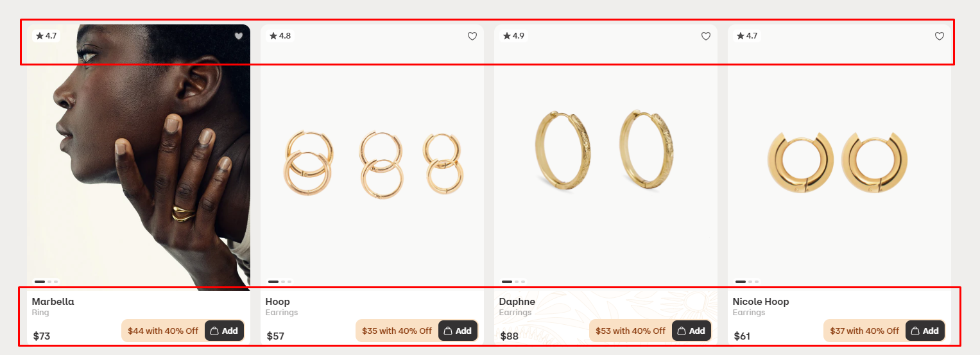Select the $35 with 40% Off offer
Screen dimensions: 980x355
point(397,331)
